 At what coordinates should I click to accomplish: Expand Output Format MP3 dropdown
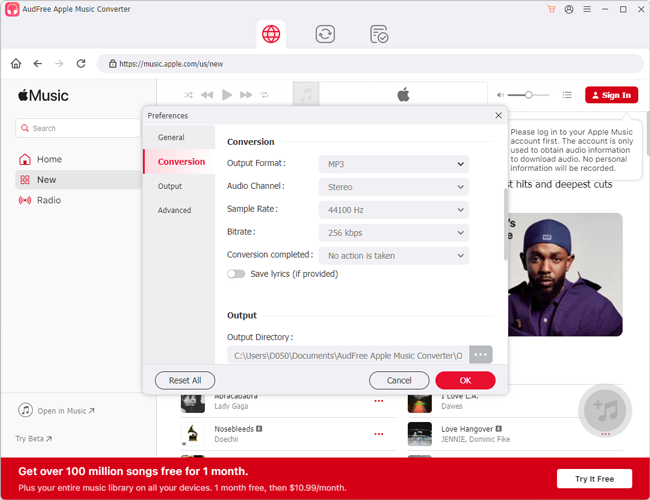394,164
